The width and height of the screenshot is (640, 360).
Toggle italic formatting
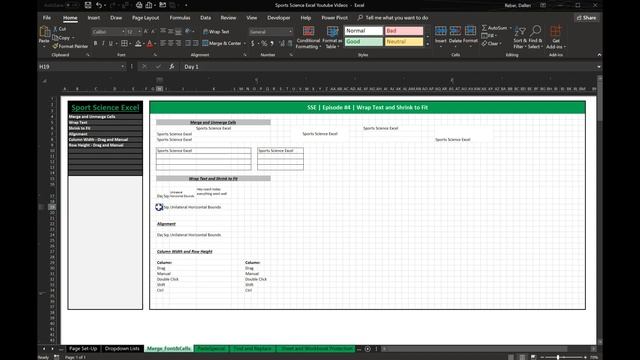tap(103, 43)
